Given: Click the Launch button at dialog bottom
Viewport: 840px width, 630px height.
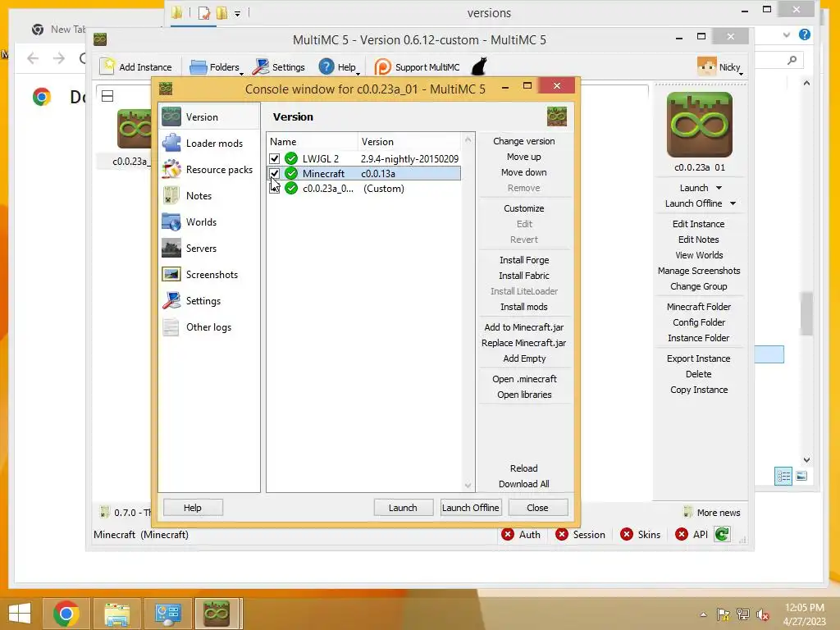Looking at the screenshot, I should tap(403, 507).
